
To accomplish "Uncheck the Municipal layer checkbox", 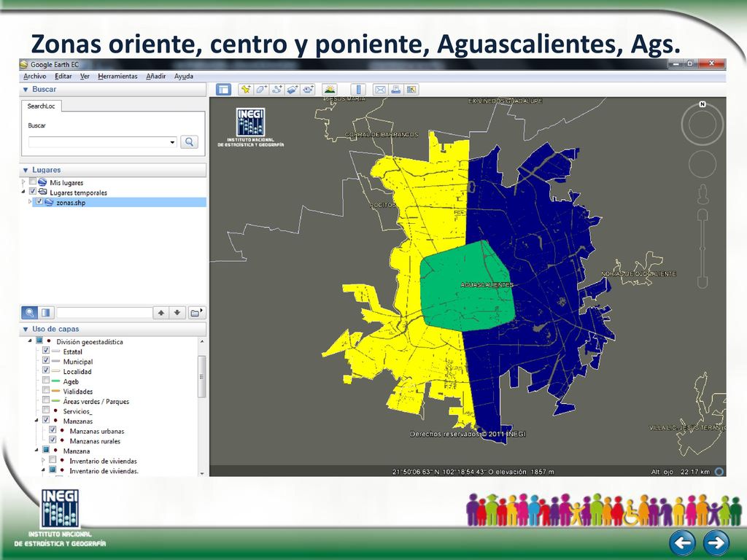I will point(46,360).
